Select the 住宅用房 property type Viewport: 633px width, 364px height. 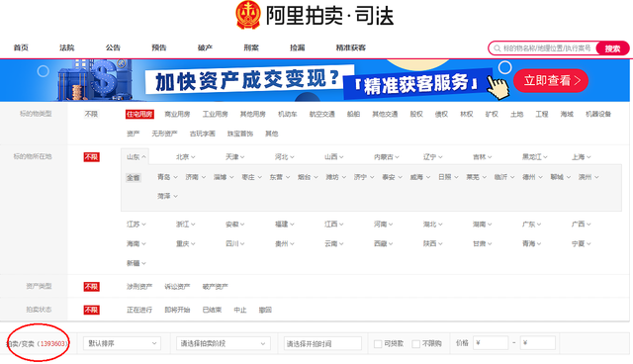pos(139,114)
